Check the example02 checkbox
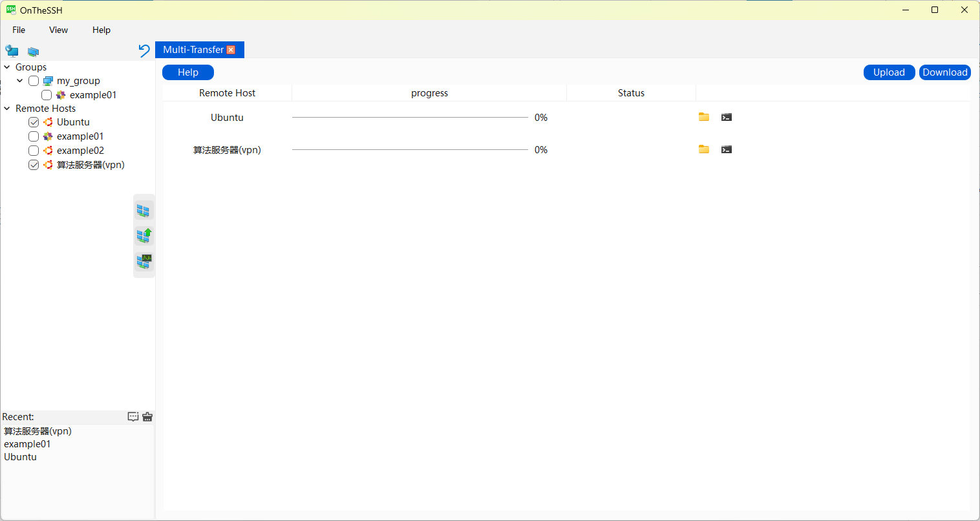 34,151
